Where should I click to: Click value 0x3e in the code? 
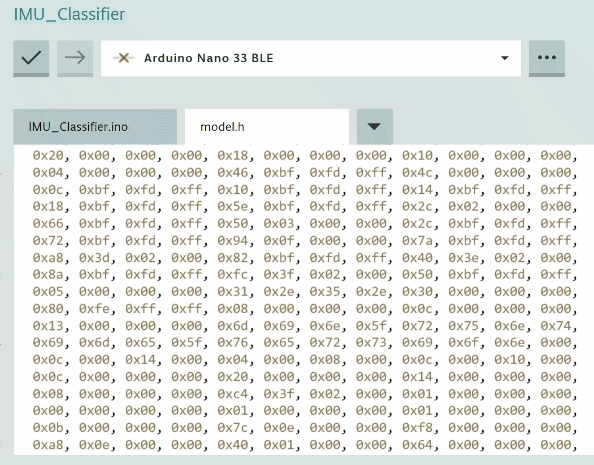coord(464,257)
